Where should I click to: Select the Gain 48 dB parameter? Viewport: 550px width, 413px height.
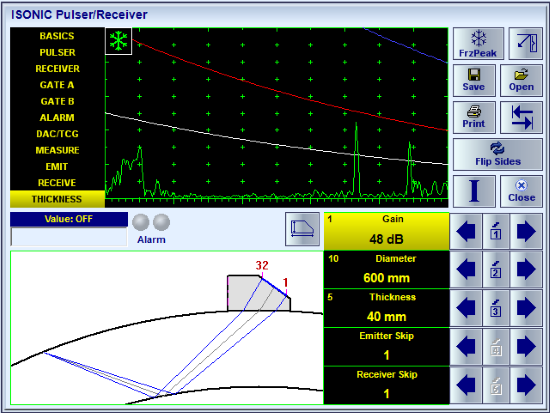click(x=386, y=231)
